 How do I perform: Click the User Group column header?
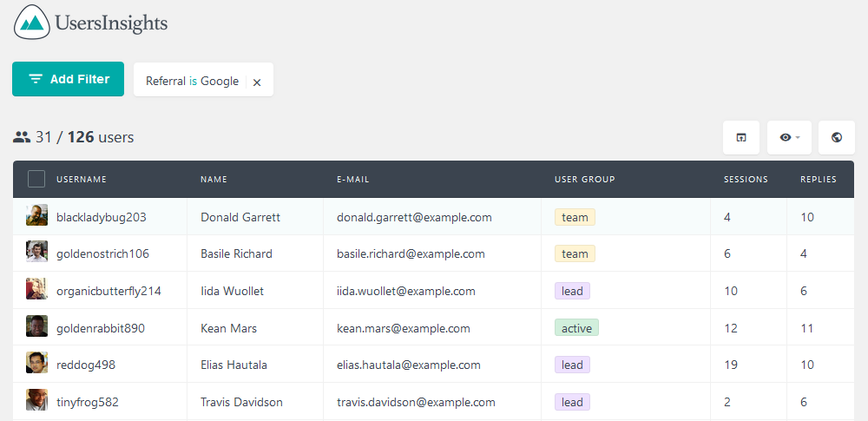point(584,180)
